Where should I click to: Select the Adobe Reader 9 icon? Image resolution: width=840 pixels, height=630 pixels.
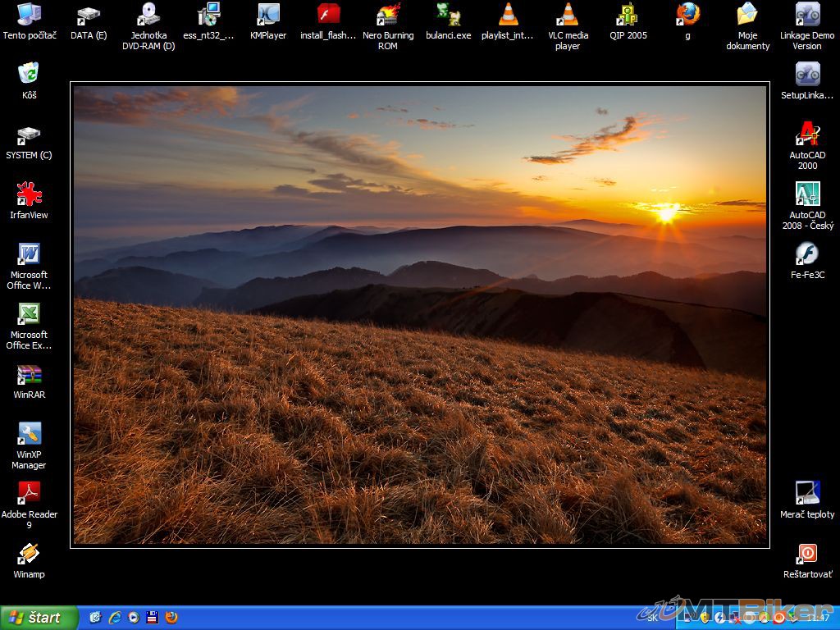coord(29,494)
